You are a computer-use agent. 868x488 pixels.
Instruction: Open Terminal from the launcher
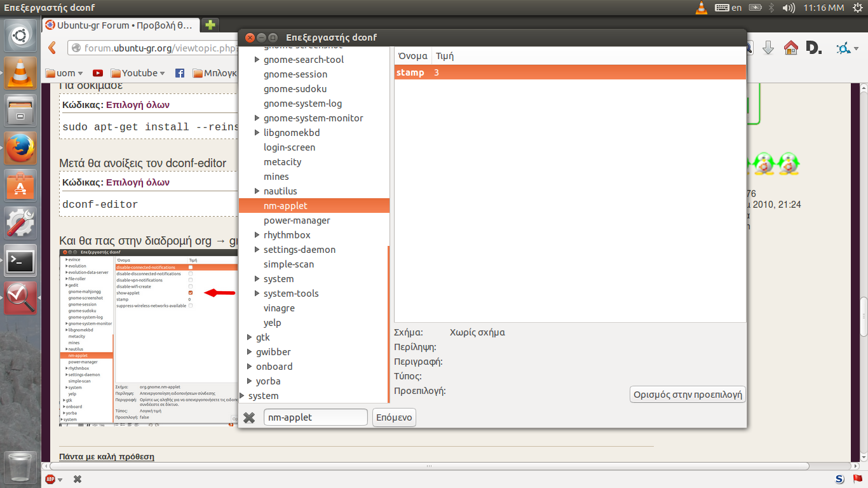point(20,261)
